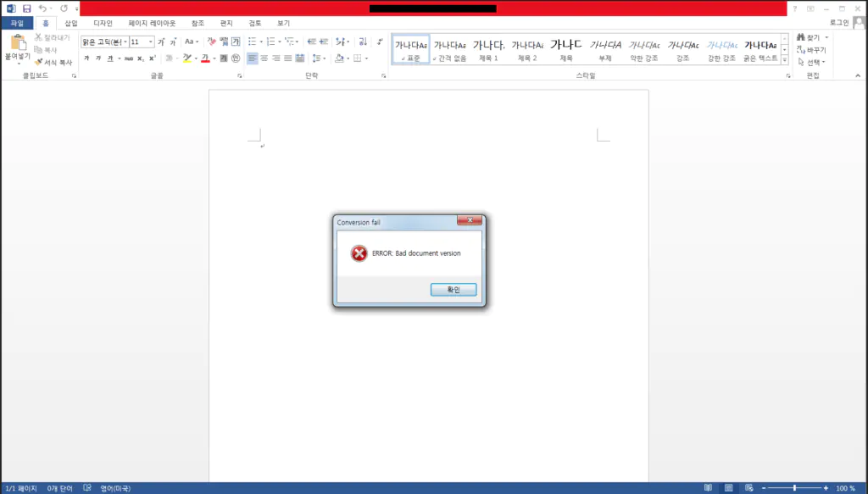
Task: Open the font size dropdown
Action: pyautogui.click(x=151, y=42)
